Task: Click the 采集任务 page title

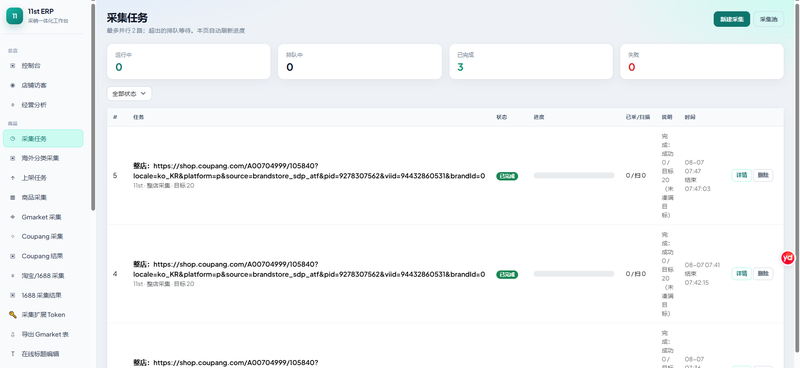Action: [127, 18]
